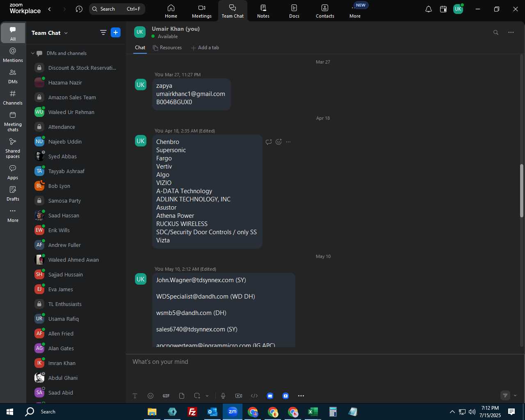This screenshot has width=525, height=420.
Task: Select the Chat tab under the header
Action: tap(140, 48)
